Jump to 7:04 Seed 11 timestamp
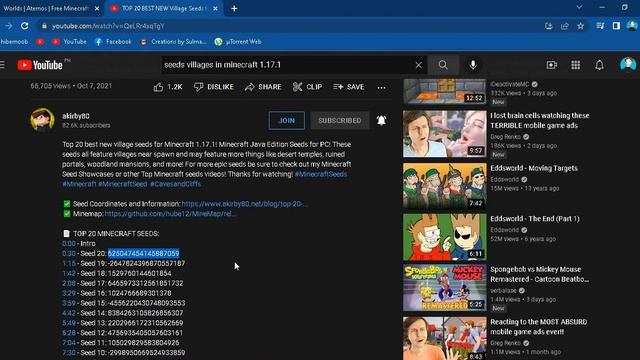640x360 pixels. click(69, 343)
